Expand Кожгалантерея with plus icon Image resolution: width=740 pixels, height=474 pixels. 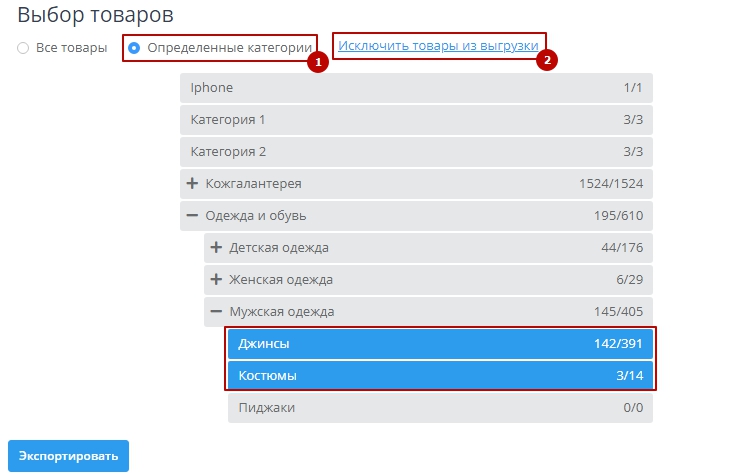192,184
